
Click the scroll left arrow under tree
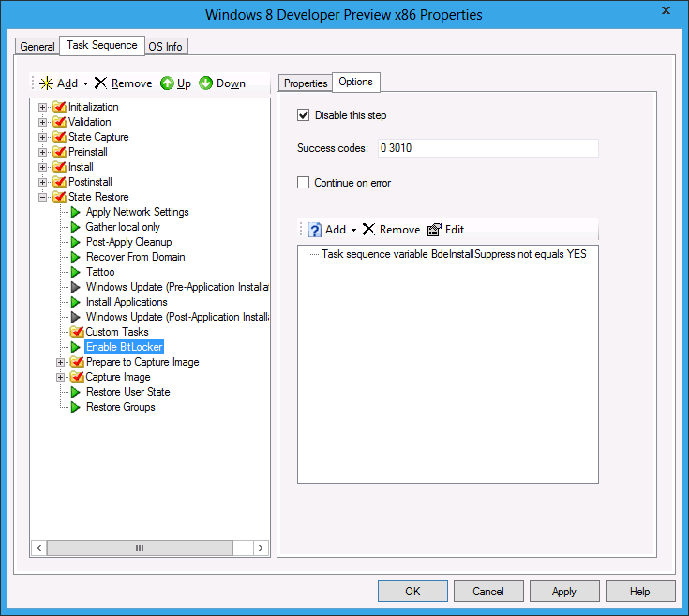(39, 548)
